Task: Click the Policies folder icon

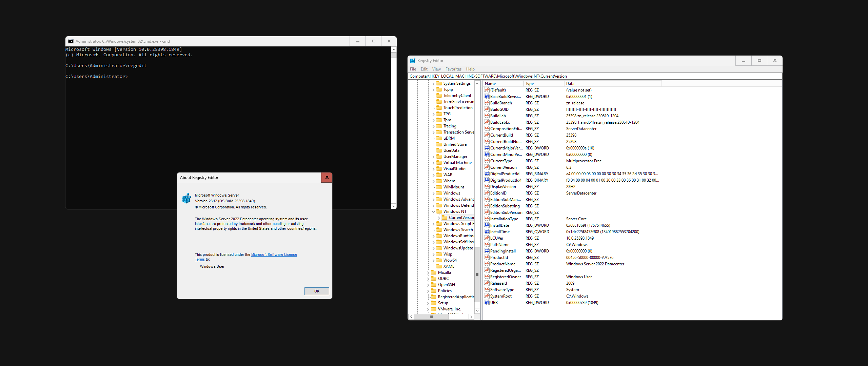Action: tap(434, 291)
